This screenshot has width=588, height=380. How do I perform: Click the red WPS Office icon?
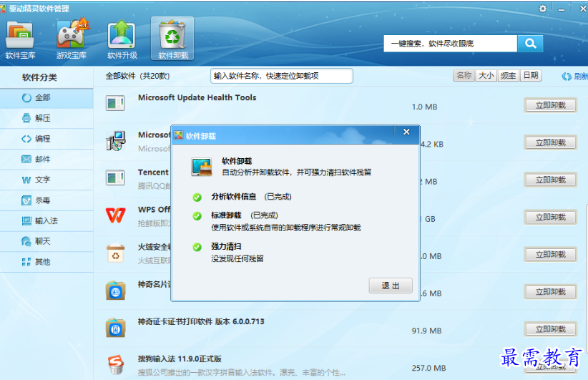[115, 215]
